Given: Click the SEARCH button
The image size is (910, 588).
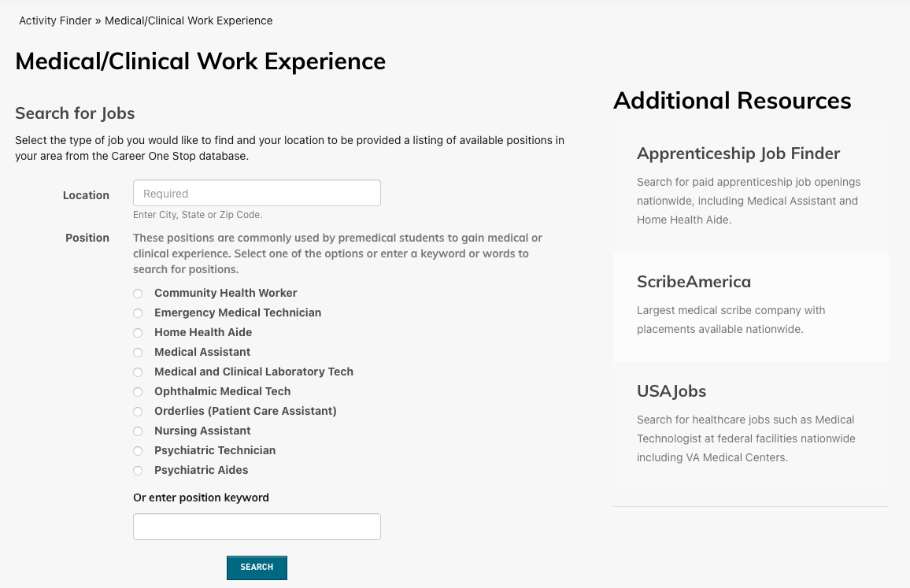Looking at the screenshot, I should (x=257, y=568).
